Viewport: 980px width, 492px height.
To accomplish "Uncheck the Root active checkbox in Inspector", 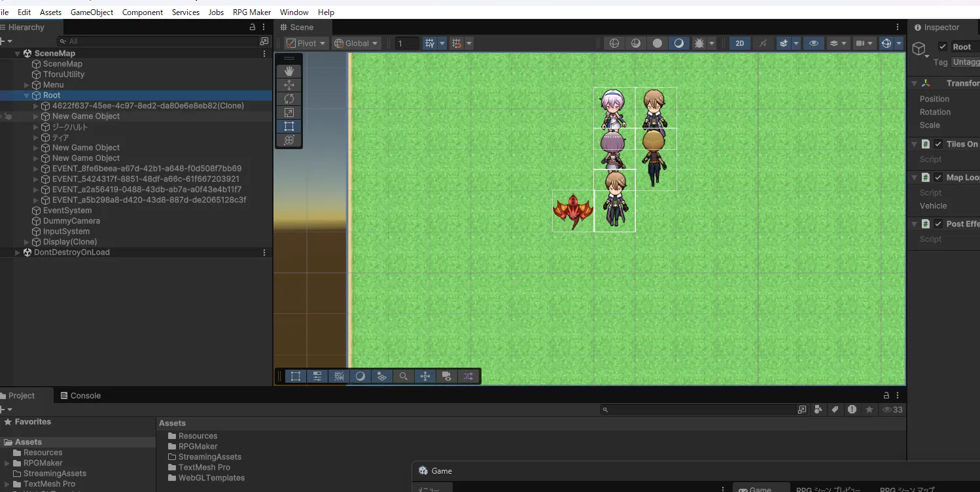I will (943, 46).
